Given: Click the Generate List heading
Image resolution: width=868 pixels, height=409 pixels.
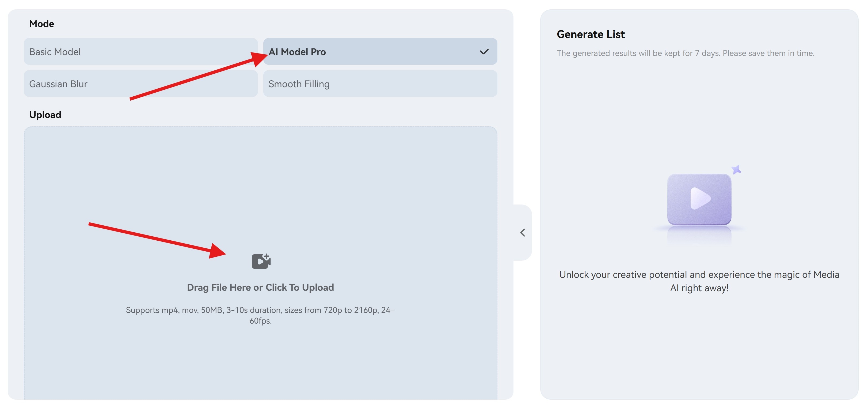Looking at the screenshot, I should (x=591, y=34).
